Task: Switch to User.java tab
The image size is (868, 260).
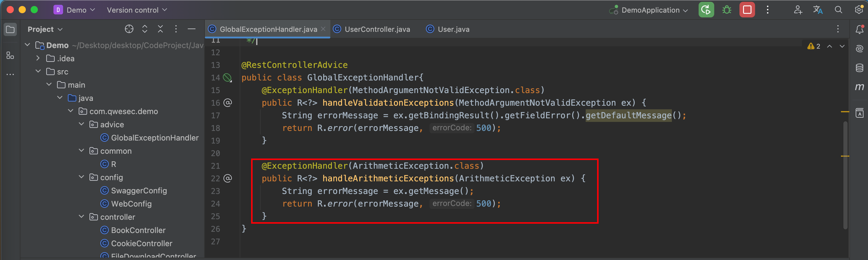Action: 448,29
